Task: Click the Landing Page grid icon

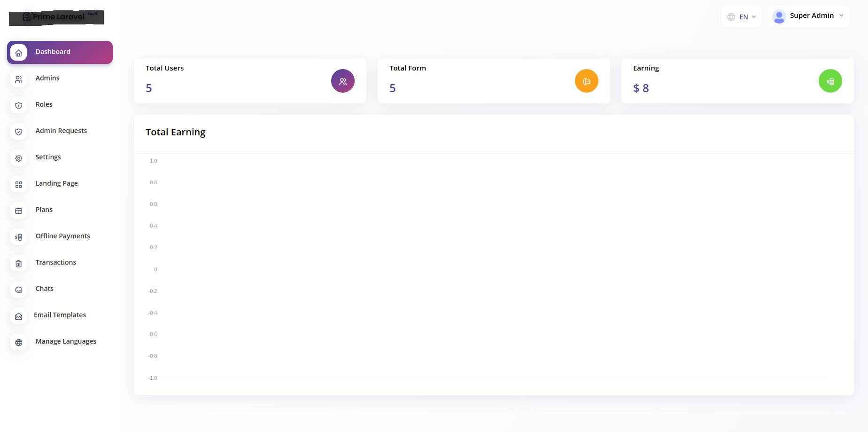Action: [x=19, y=184]
